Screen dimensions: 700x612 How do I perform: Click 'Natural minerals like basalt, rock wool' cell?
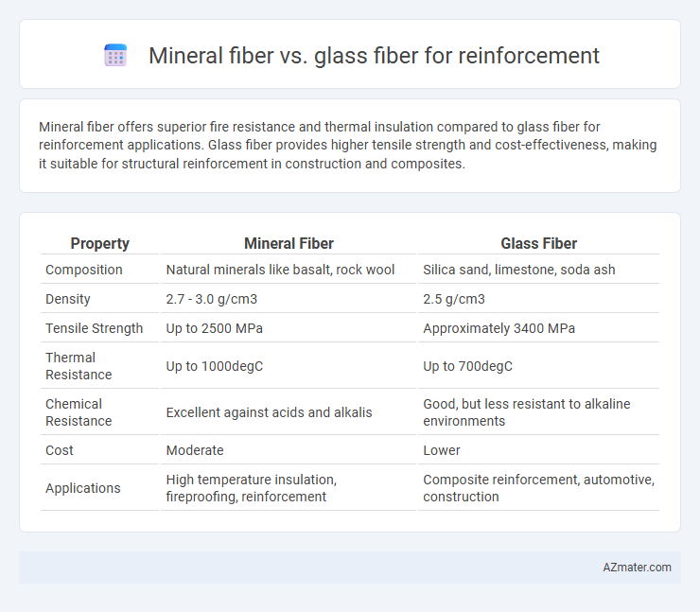280,270
